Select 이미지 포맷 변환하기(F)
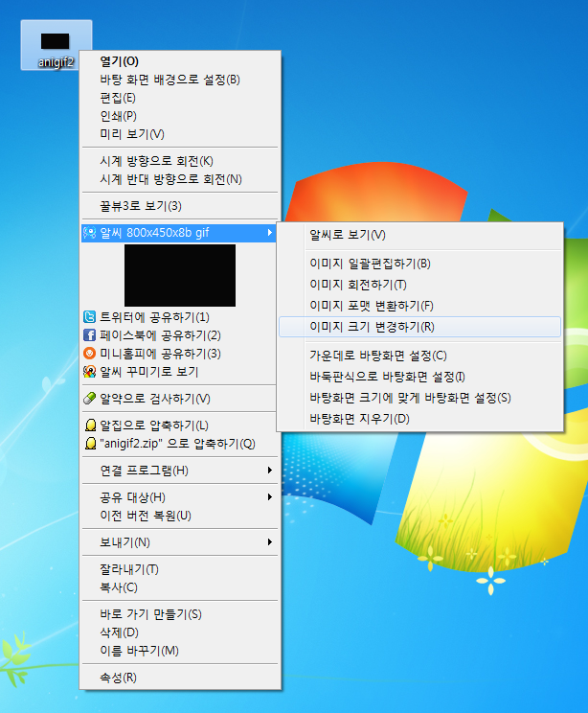Screen dimensions: 588x713 click(419, 305)
